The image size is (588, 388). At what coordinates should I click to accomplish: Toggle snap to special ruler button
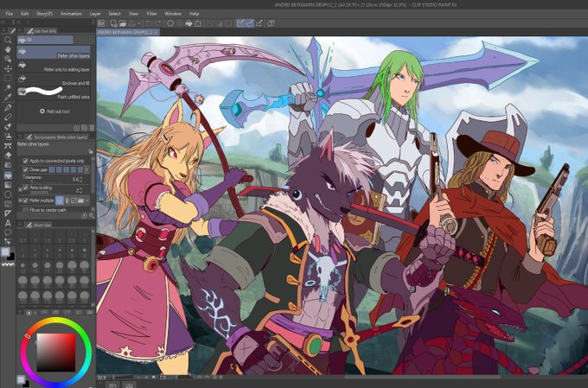coord(250,23)
